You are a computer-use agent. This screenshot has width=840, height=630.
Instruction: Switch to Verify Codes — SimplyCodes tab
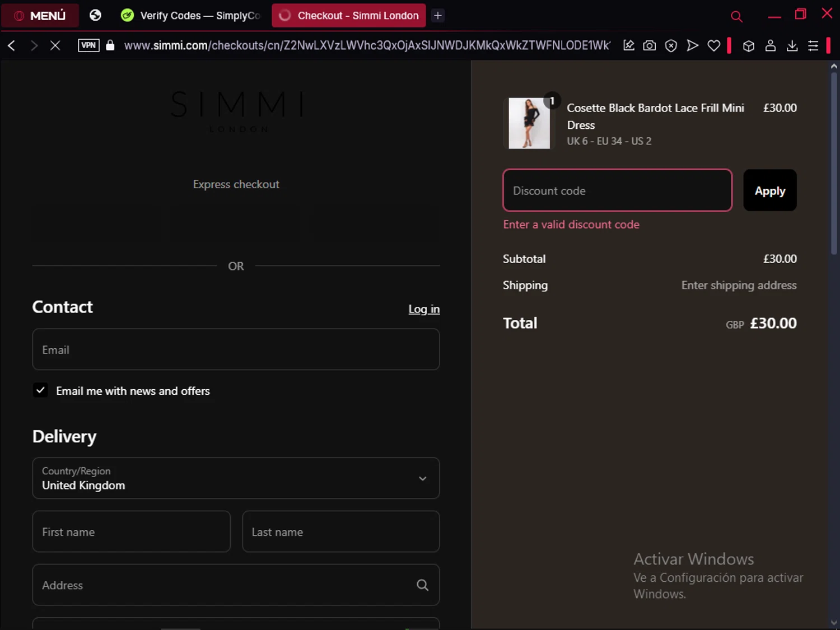coord(191,16)
